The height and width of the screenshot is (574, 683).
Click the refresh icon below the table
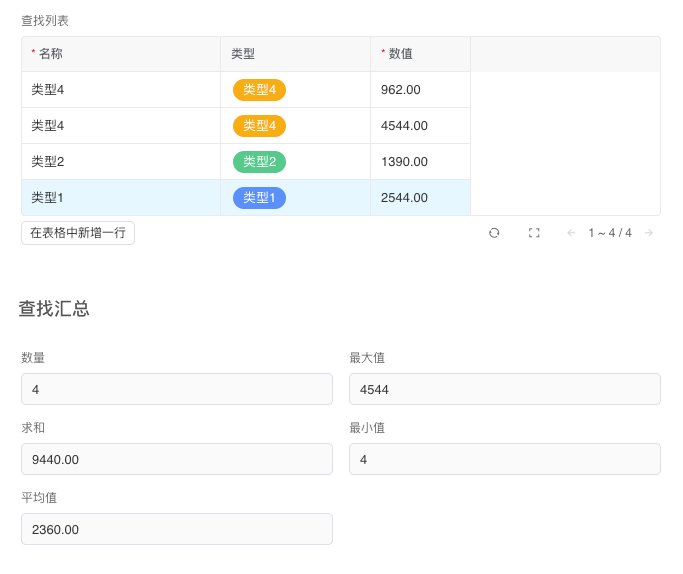point(494,233)
